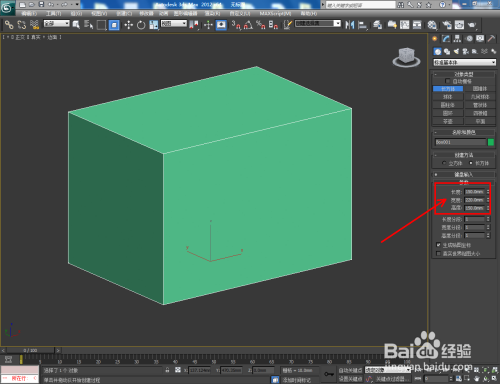This screenshot has height=384, width=500.
Task: Click the teapot Render Production icon
Action: click(x=472, y=25)
